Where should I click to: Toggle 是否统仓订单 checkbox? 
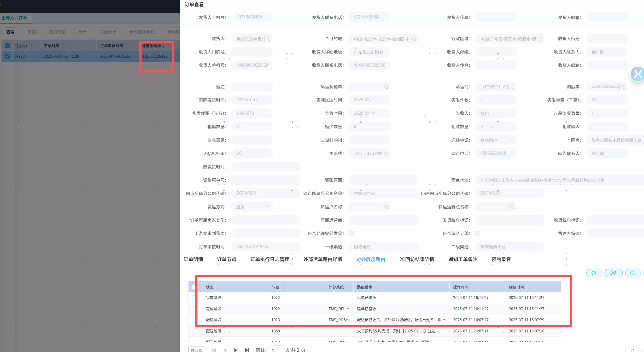click(x=478, y=233)
